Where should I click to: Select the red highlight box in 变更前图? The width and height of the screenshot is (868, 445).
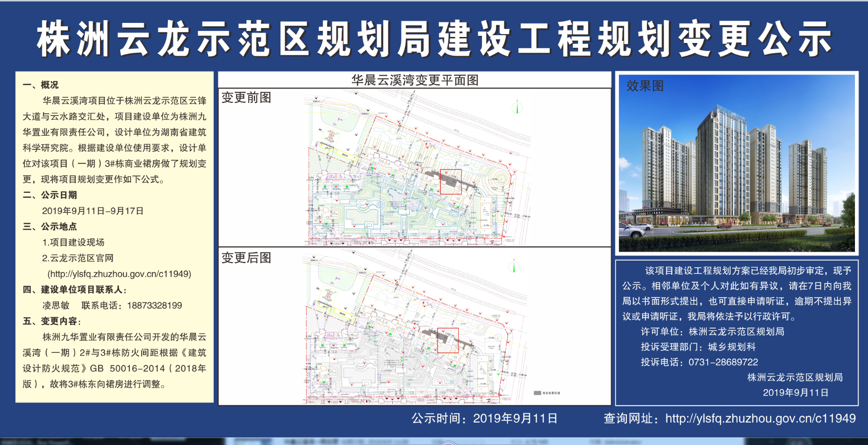(451, 182)
